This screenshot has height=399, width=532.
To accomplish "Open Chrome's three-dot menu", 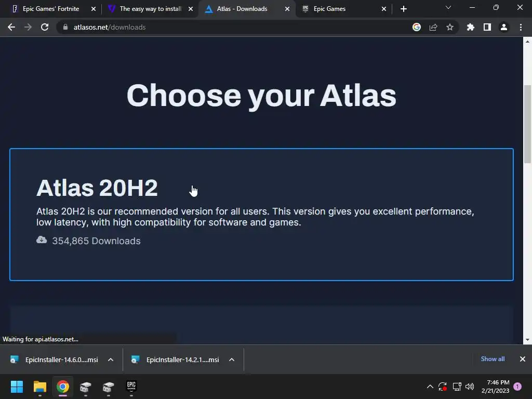I will (x=521, y=27).
